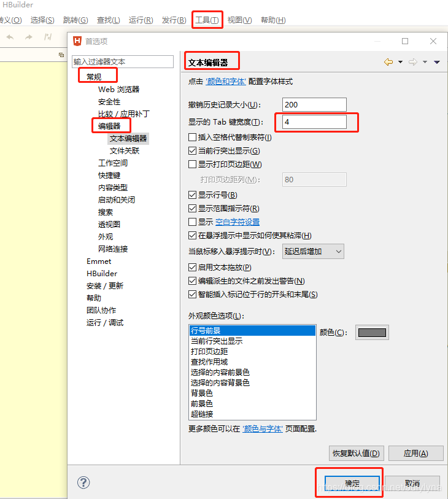Open the 运行 menu
This screenshot has width=448, height=499.
[x=141, y=20]
